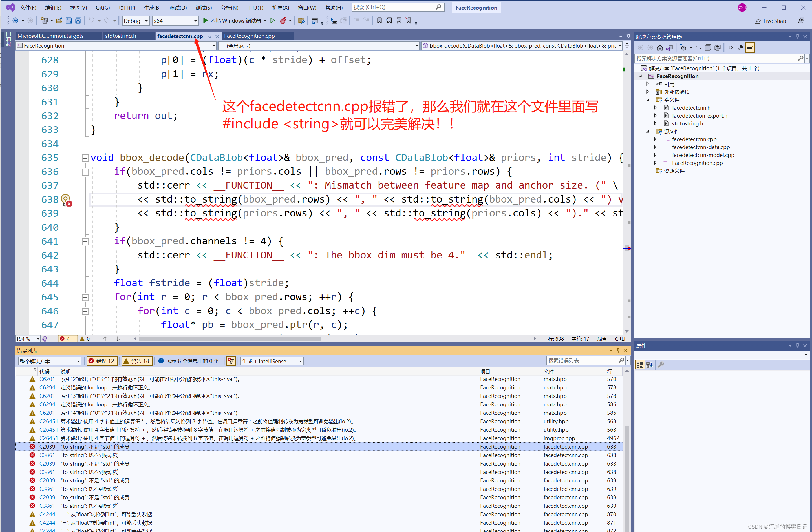This screenshot has width=812, height=532.
Task: Save the current file with the Save icon
Action: point(69,21)
